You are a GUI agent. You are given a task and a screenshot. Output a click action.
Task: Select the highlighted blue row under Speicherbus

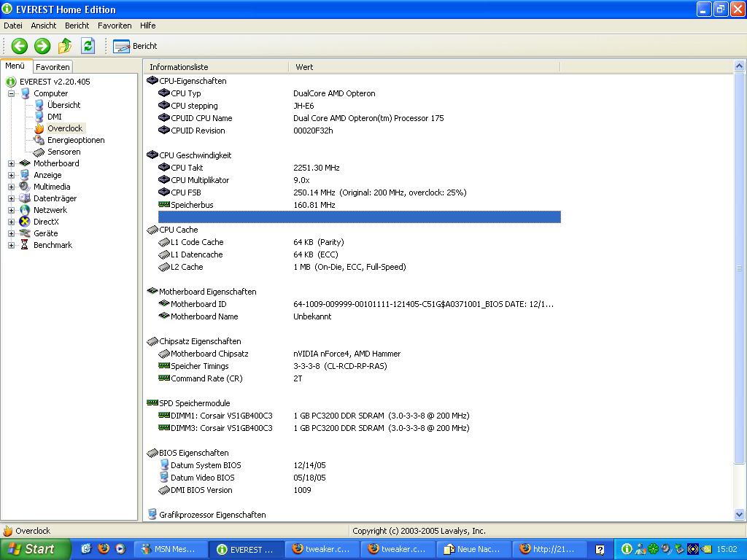[x=359, y=217]
